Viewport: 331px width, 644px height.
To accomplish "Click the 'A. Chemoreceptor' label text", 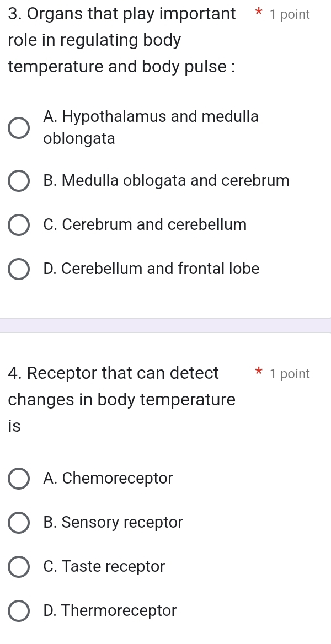I will [108, 479].
